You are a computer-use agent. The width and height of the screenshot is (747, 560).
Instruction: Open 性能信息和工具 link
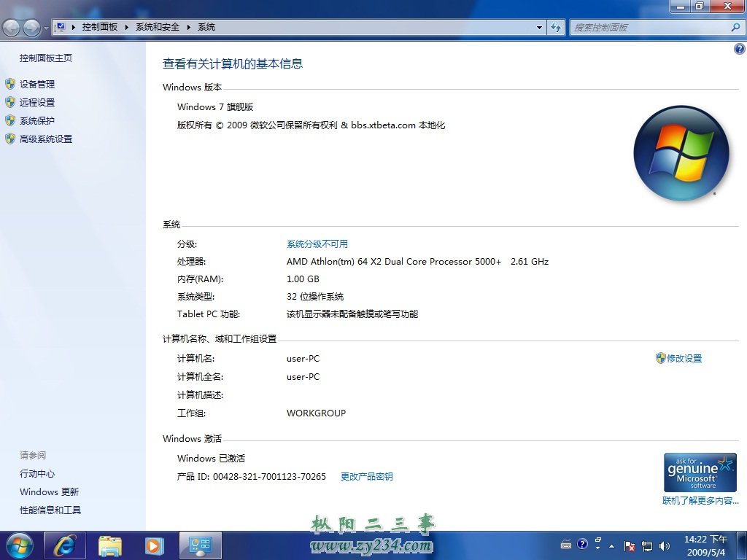(x=50, y=510)
